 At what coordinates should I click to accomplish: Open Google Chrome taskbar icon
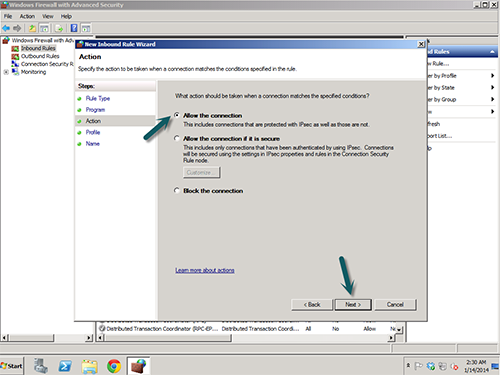point(114,366)
